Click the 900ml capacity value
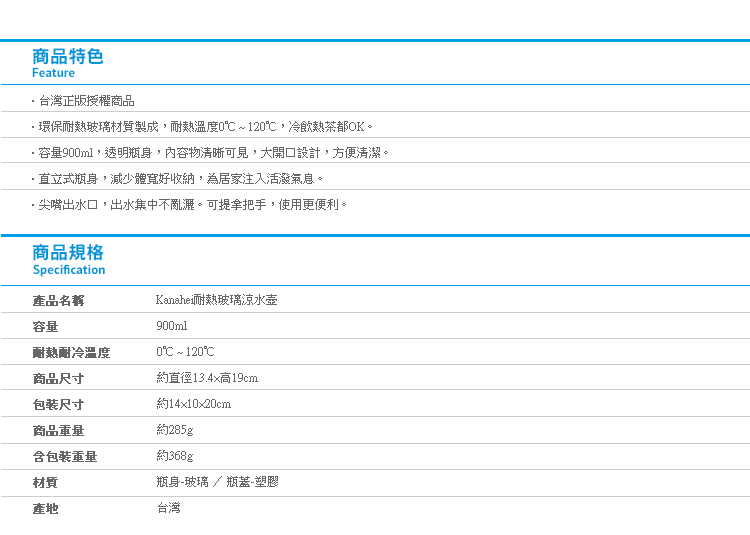 coord(172,326)
